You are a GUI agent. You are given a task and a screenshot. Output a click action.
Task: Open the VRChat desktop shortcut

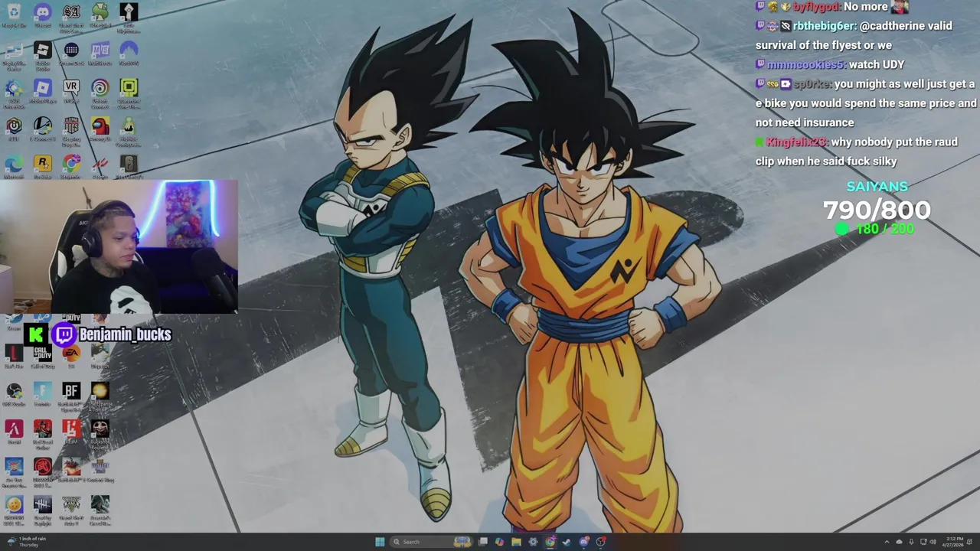click(71, 92)
